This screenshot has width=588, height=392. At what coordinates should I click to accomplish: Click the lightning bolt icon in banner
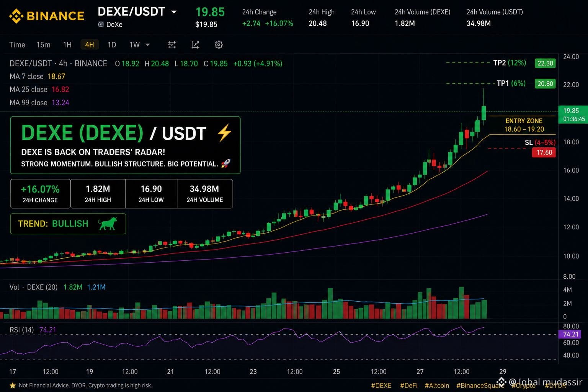224,133
